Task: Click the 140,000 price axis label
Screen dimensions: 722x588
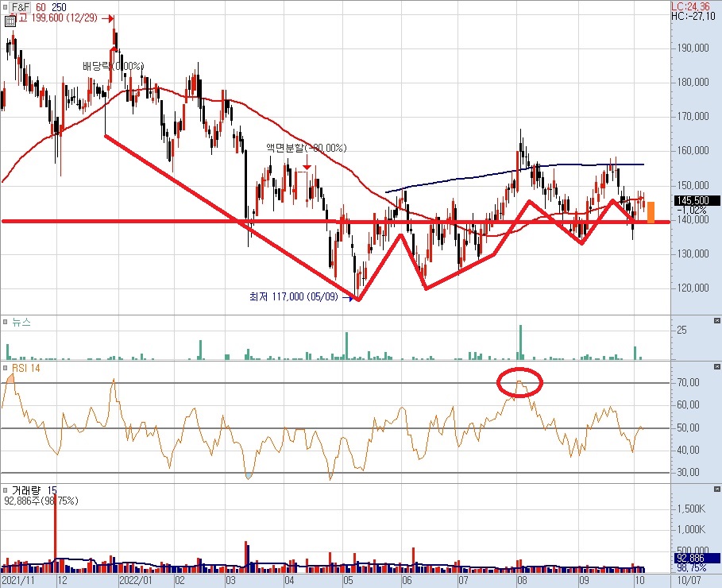Action: (693, 220)
